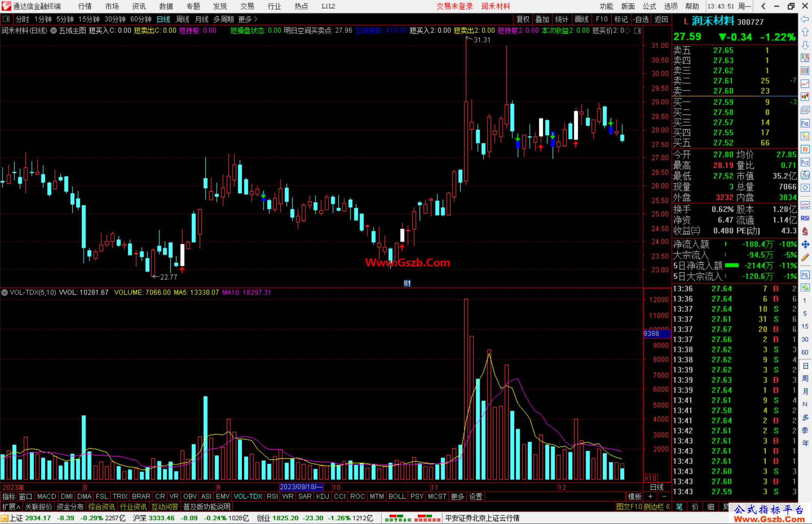Switch to the candlestick chart icon
812x524 pixels.
805,97
